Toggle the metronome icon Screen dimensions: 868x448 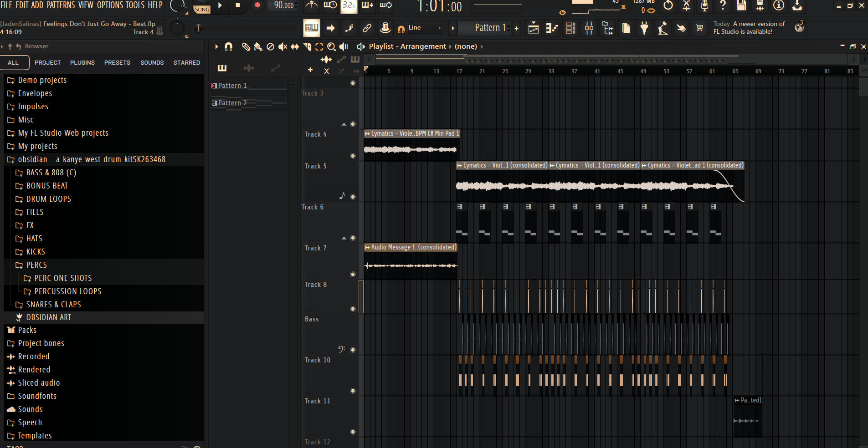(x=312, y=5)
